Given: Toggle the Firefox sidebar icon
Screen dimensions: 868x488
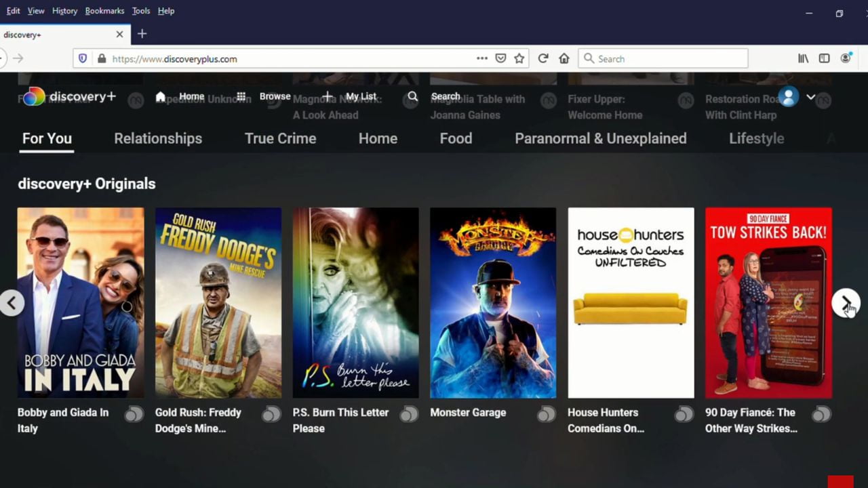Looking at the screenshot, I should (x=824, y=59).
